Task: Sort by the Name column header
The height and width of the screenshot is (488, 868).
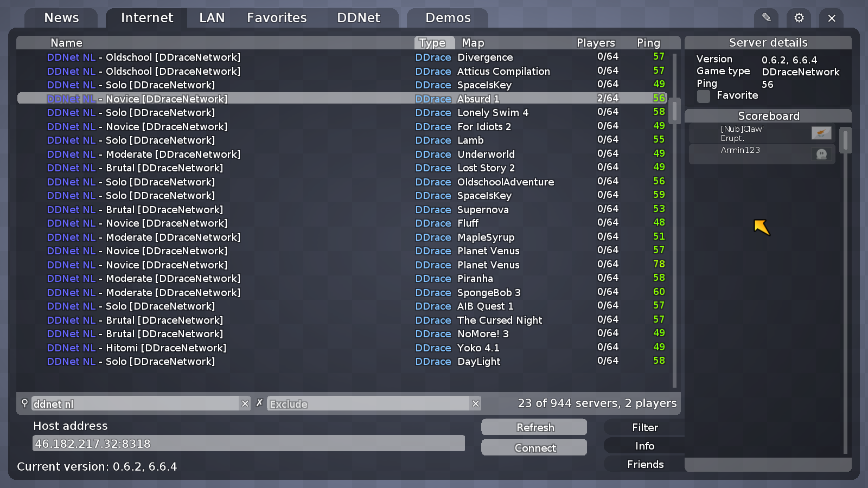Action: [66, 42]
